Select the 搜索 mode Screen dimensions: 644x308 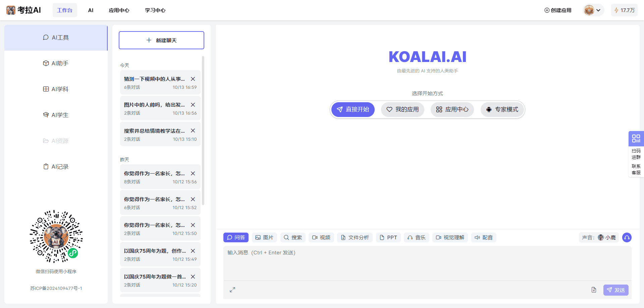tap(293, 238)
